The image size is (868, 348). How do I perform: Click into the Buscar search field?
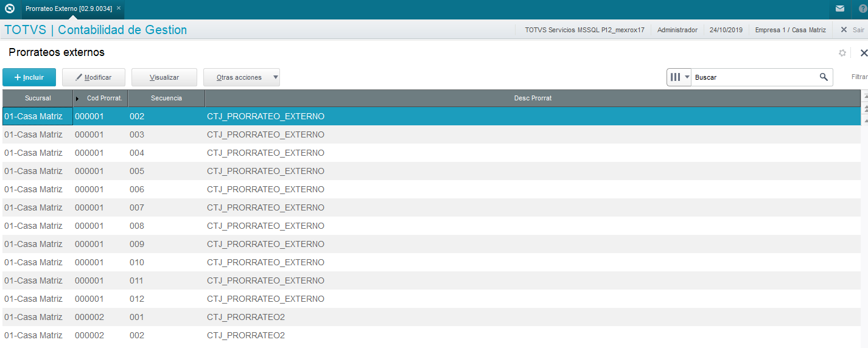tap(755, 77)
